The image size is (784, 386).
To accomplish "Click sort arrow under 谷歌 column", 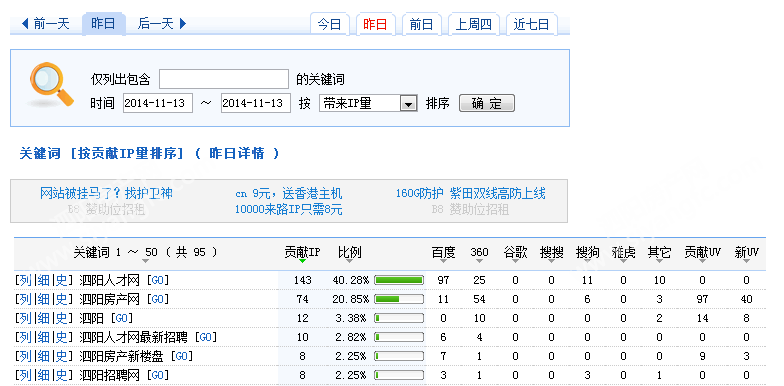I will tap(515, 261).
